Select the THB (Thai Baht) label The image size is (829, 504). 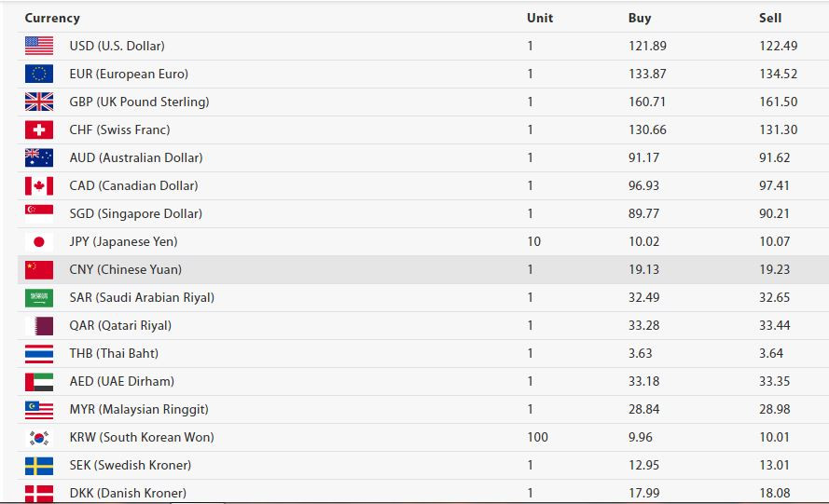tap(114, 353)
